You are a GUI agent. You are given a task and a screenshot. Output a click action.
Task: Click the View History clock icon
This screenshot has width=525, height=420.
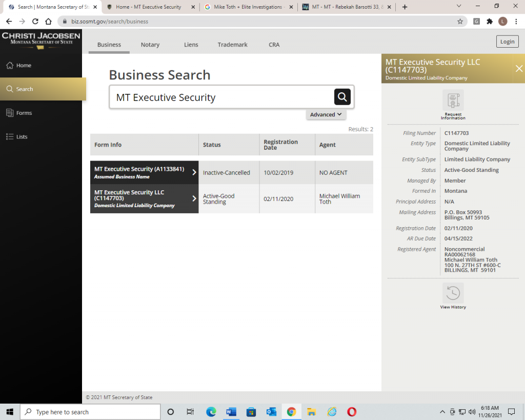[453, 293]
